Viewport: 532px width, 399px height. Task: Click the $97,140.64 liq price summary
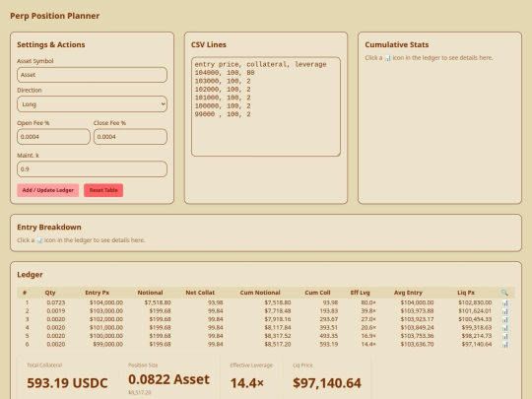[x=327, y=383]
